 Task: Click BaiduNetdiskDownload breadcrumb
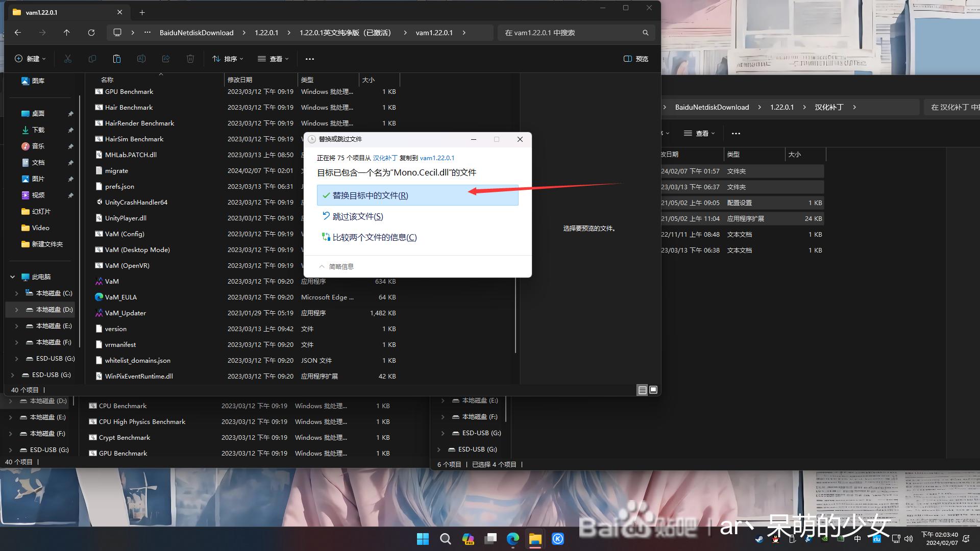click(x=197, y=33)
